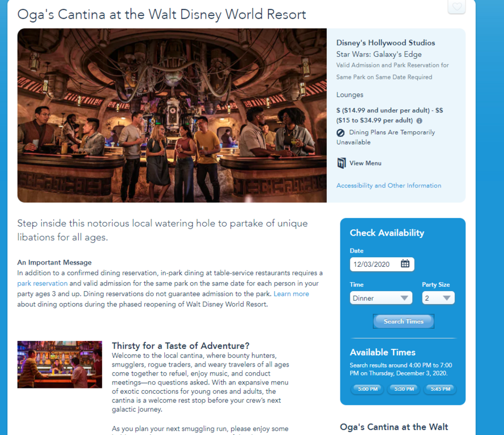The image size is (504, 435).
Task: Open Accessibility and Other Information link
Action: coord(388,185)
